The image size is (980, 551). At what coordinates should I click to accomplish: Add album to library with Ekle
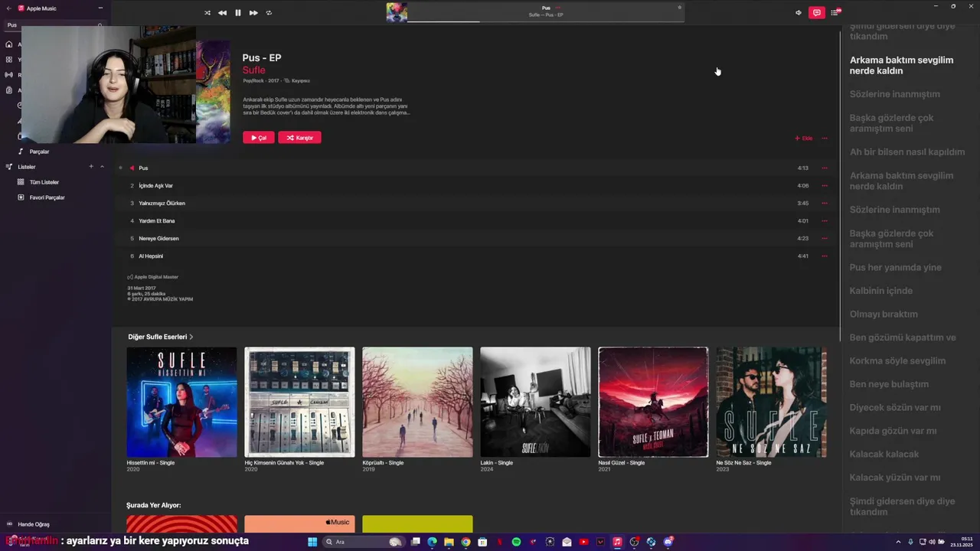point(804,139)
